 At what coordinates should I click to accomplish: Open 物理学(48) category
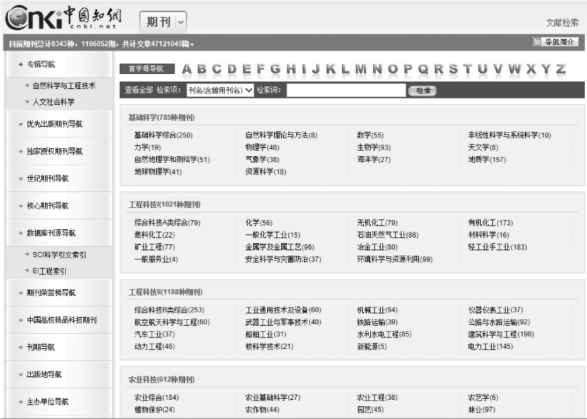click(x=262, y=148)
